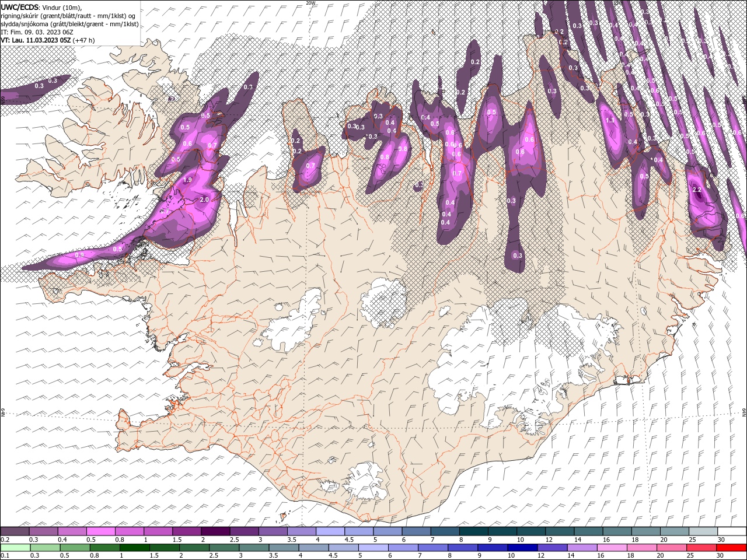Screen dimensions: 747x560
Task: Click the 64N latitude label at right edge
Action: click(744, 413)
